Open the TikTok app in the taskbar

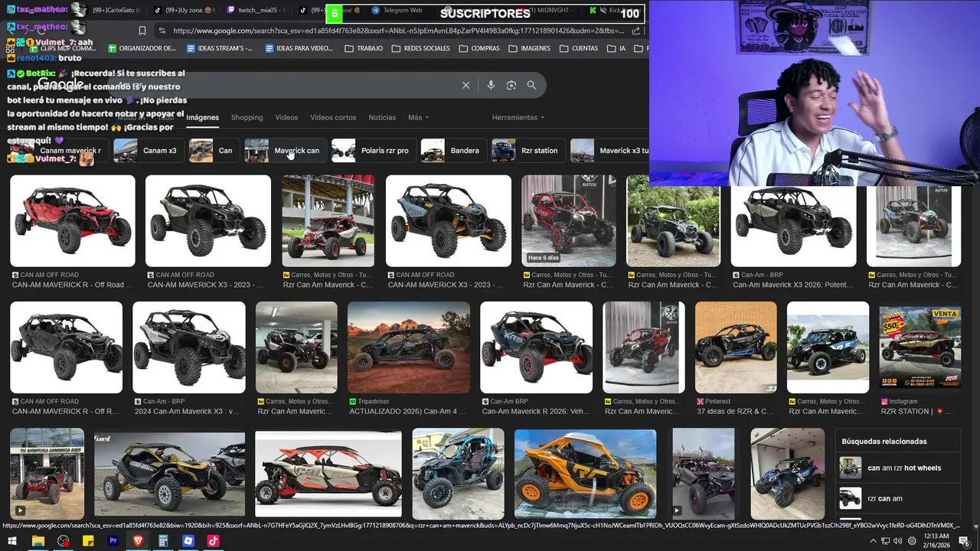213,541
